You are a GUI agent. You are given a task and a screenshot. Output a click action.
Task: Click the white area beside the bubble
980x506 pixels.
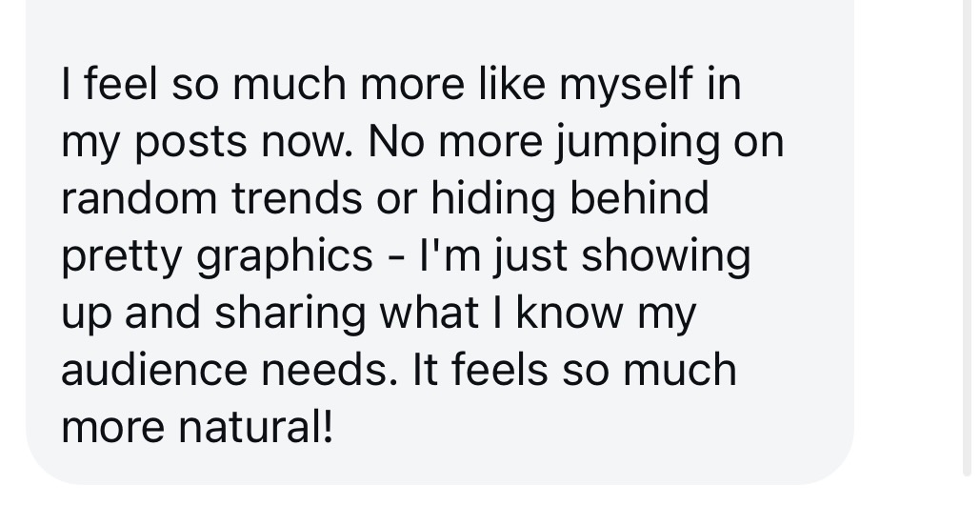[x=909, y=251]
